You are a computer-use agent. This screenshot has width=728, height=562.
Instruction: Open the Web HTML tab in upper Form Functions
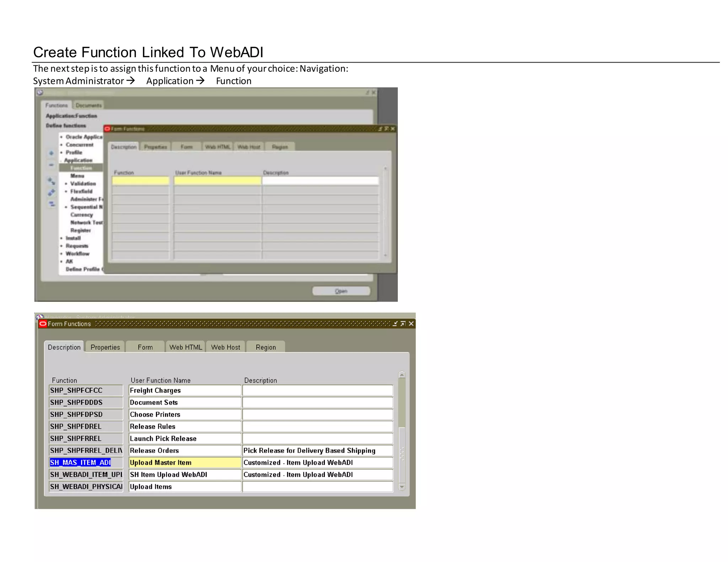[x=218, y=147]
